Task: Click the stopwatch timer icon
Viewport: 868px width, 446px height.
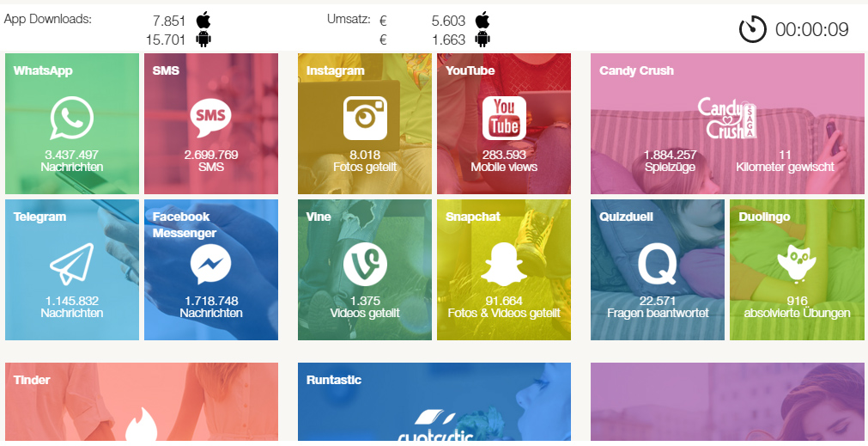Action: pyautogui.click(x=753, y=29)
